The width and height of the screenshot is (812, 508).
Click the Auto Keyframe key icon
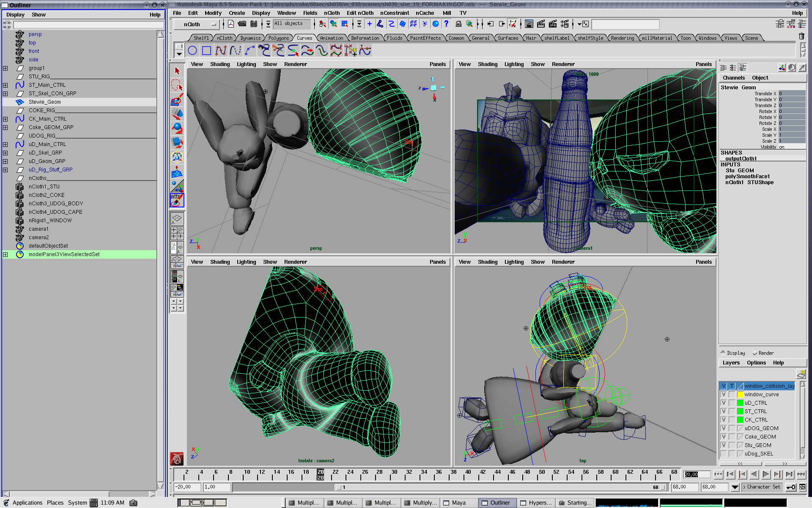791,487
